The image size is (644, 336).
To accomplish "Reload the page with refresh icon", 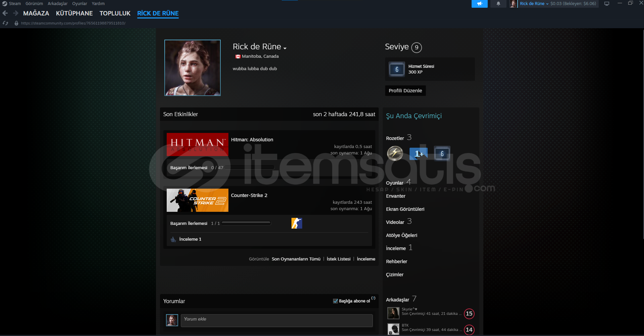I will (5, 23).
